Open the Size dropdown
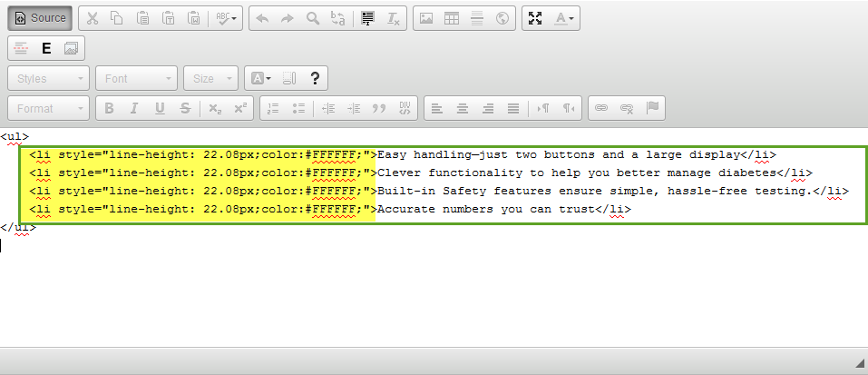Screen dimensions: 868x375 click(211, 79)
